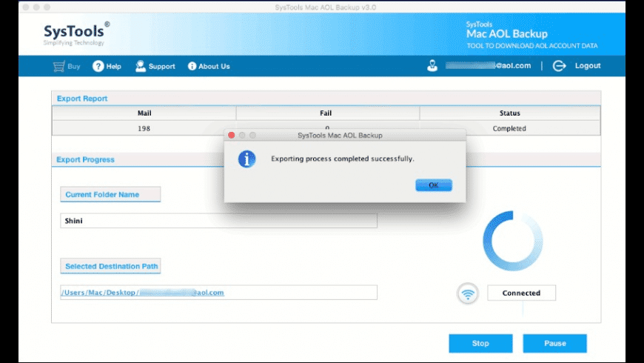Click the Selected Destination Path label
Image resolution: width=644 pixels, height=363 pixels.
tap(110, 267)
